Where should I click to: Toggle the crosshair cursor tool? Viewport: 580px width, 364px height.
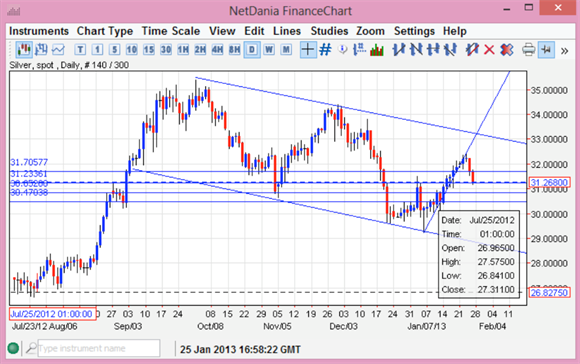coord(308,50)
